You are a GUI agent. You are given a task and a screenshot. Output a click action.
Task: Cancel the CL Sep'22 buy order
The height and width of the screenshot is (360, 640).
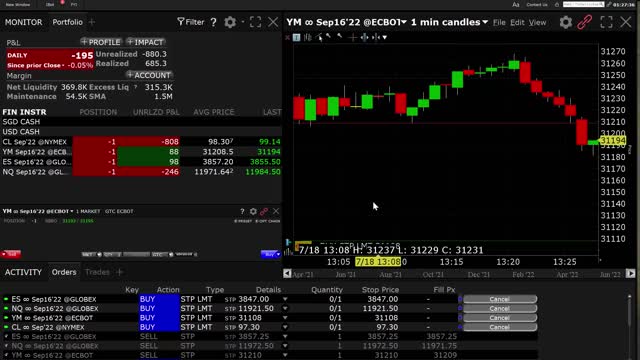pyautogui.click(x=500, y=327)
